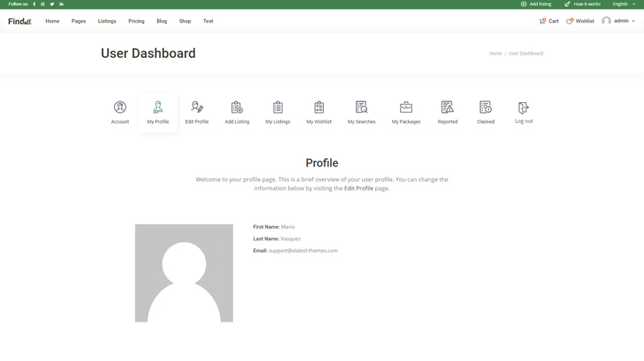
Task: Expand the admin user menu
Action: pos(619,21)
